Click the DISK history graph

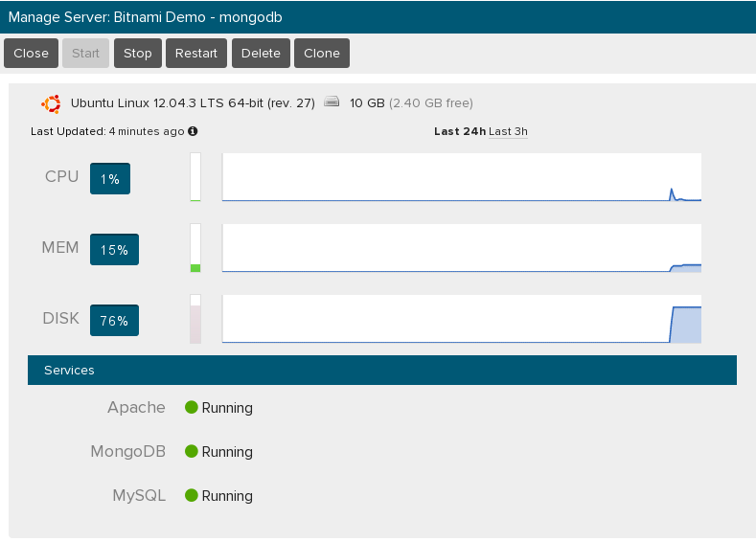click(x=462, y=319)
